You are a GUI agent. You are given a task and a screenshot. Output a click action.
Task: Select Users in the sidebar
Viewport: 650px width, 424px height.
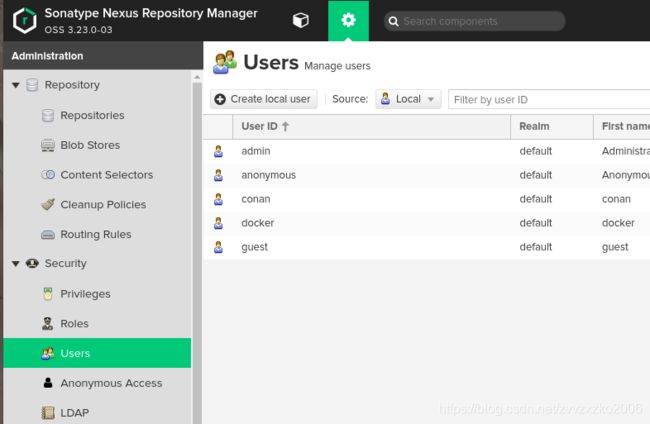click(x=97, y=353)
